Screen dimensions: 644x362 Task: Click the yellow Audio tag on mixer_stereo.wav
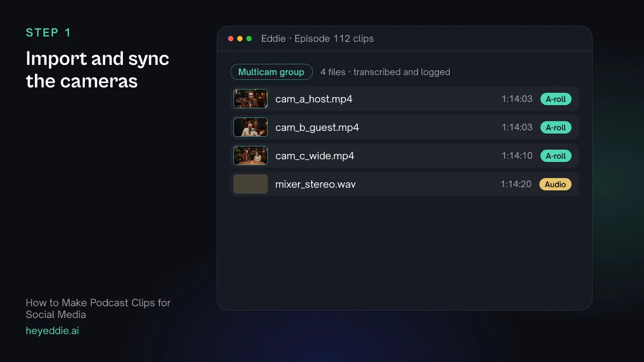pos(555,184)
